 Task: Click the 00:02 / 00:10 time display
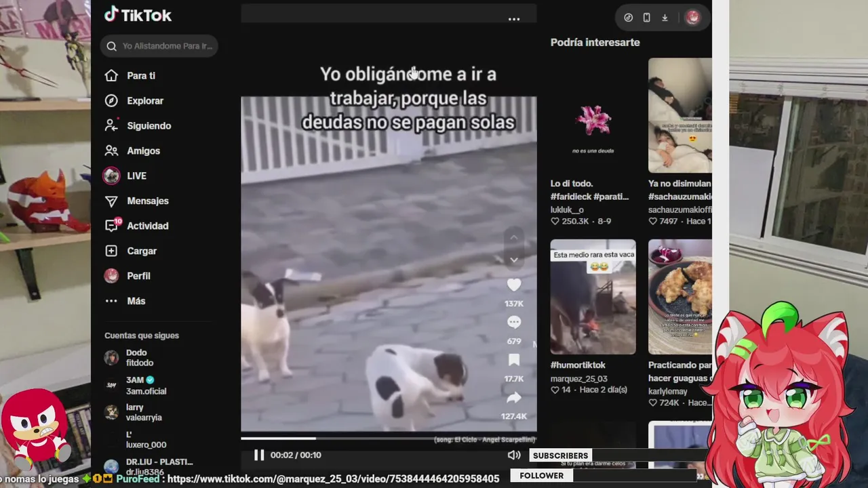coord(296,455)
